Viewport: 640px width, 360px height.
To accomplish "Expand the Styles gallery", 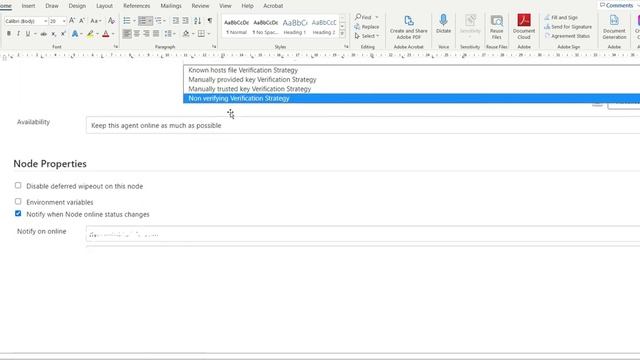I will [342, 34].
